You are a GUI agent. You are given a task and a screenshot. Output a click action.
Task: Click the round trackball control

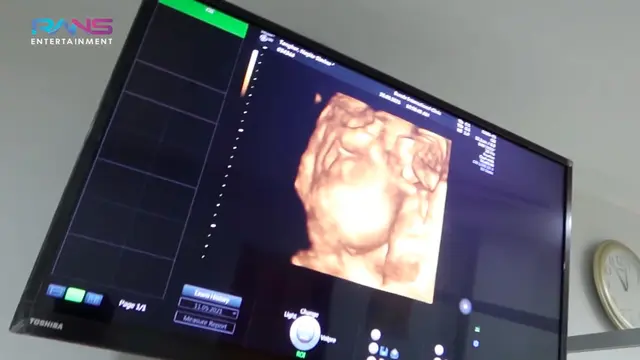(304, 332)
